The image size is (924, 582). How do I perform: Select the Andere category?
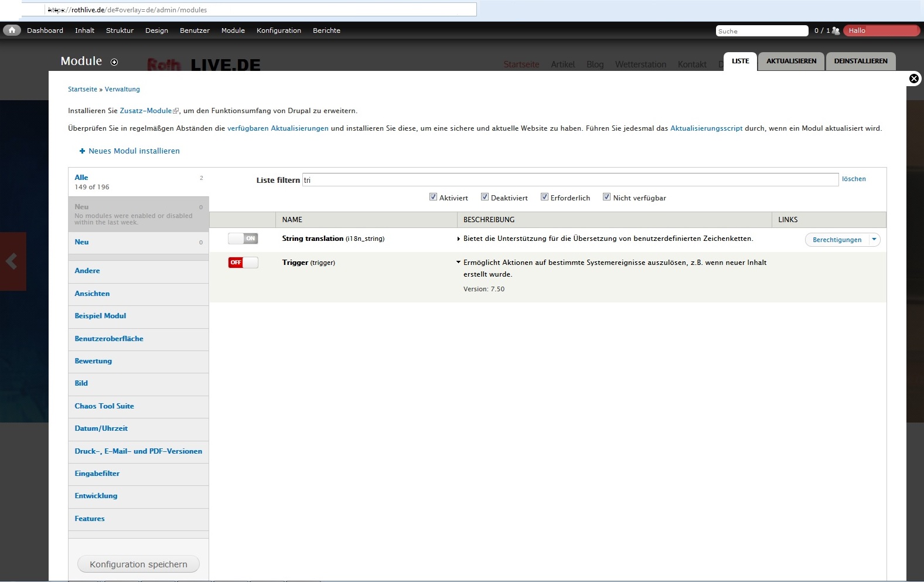[138, 271]
